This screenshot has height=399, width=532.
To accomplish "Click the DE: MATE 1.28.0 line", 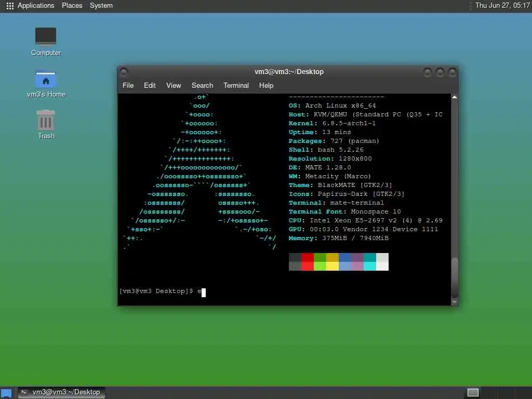I will (x=320, y=167).
